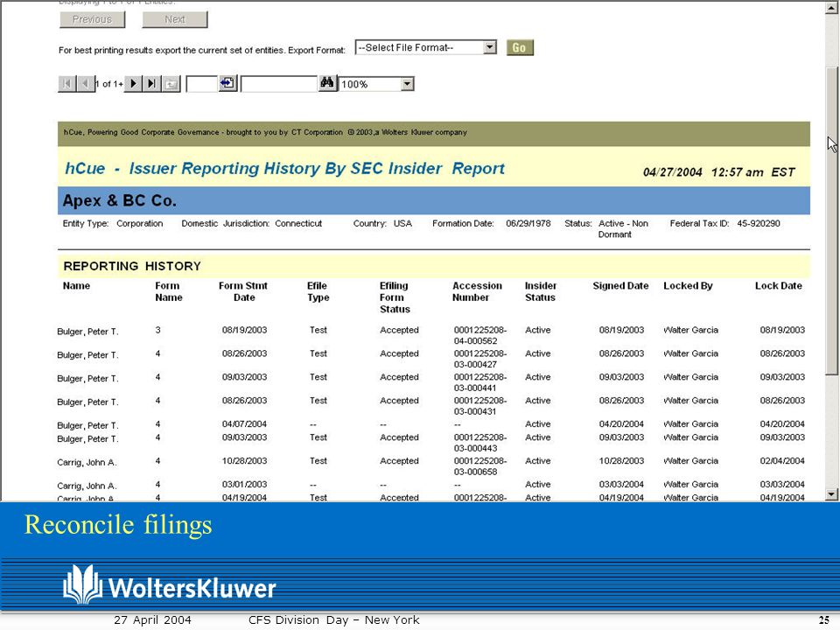Click the go-to-page arrow icon
Image resolution: width=840 pixels, height=630 pixels.
pyautogui.click(x=227, y=83)
